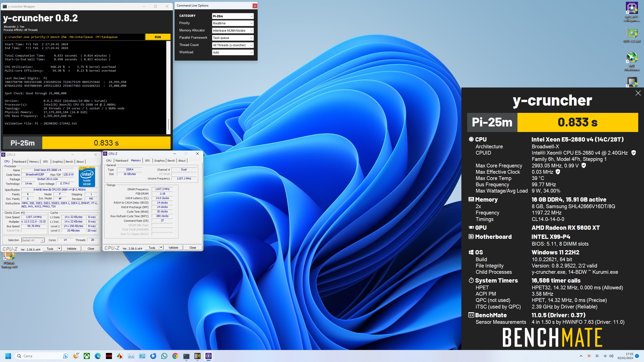
Task: Open the PCMark Vantage x64 desktop shortcut
Action: click(9, 260)
